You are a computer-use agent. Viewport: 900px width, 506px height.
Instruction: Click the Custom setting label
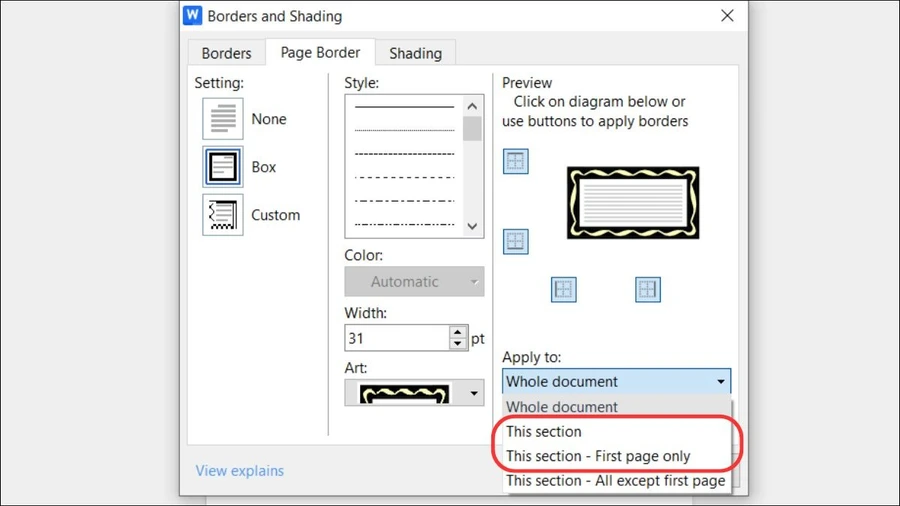coord(276,215)
